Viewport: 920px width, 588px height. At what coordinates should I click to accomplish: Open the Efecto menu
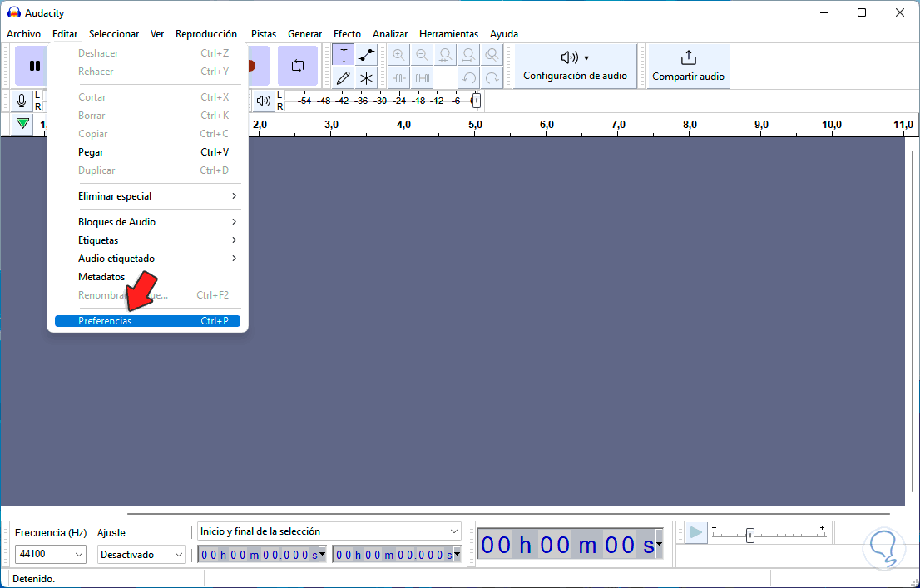tap(347, 34)
